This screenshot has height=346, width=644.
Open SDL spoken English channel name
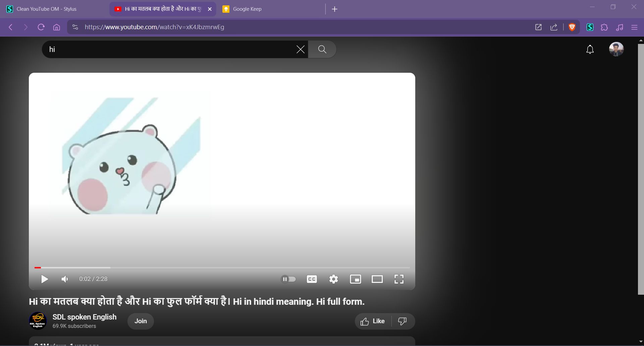click(85, 317)
